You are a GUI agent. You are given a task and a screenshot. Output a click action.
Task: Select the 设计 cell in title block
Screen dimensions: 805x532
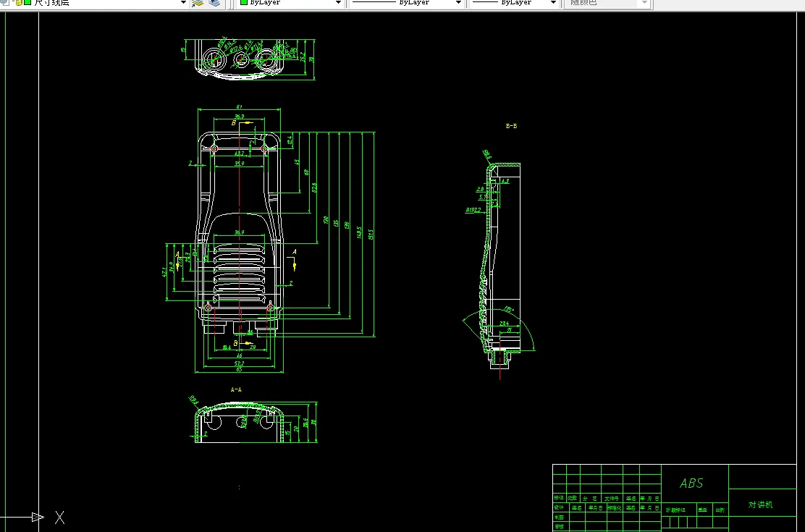(x=559, y=507)
